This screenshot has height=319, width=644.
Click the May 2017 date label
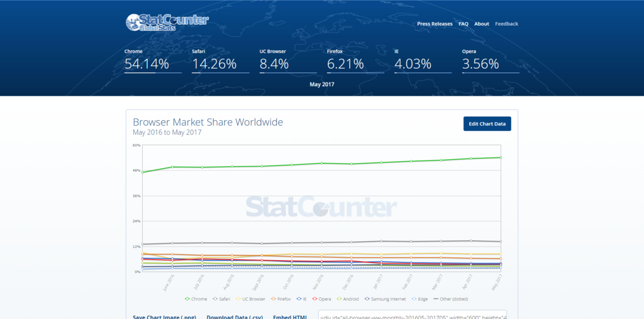[x=322, y=84]
